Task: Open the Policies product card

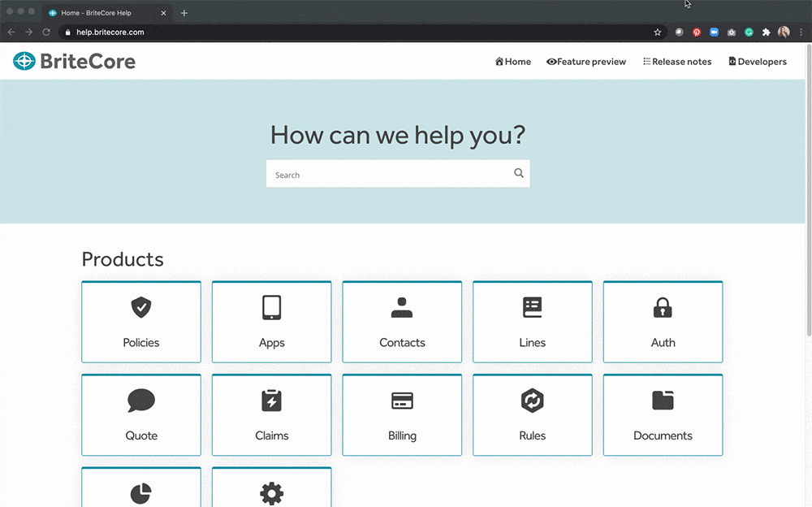Action: pos(140,322)
